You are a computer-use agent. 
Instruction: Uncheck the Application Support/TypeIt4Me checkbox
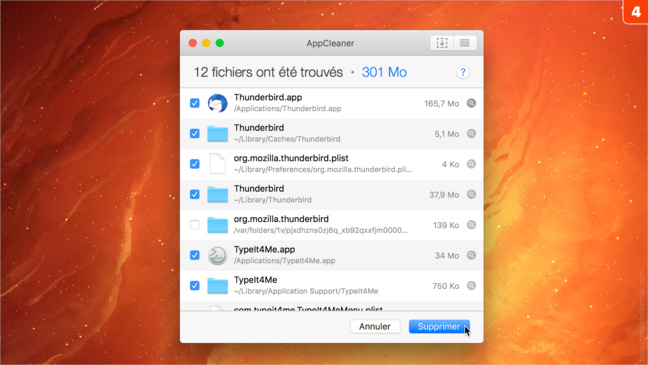point(195,286)
